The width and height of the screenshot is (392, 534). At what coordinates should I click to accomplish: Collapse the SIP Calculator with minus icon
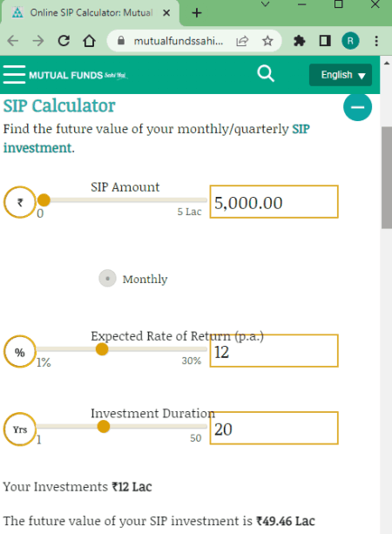[357, 107]
